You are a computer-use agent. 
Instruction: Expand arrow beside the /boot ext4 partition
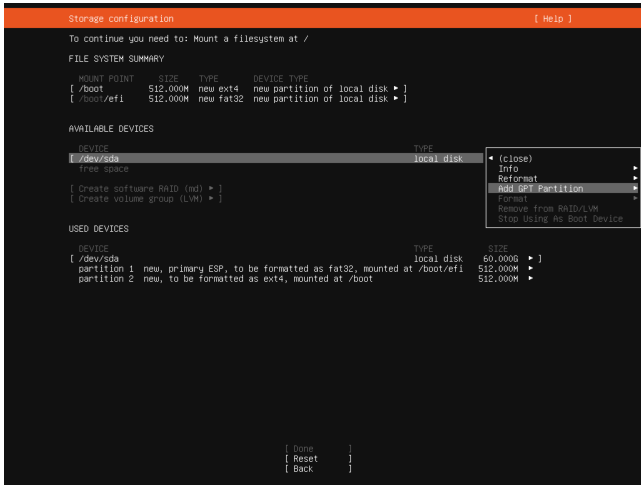(396, 88)
